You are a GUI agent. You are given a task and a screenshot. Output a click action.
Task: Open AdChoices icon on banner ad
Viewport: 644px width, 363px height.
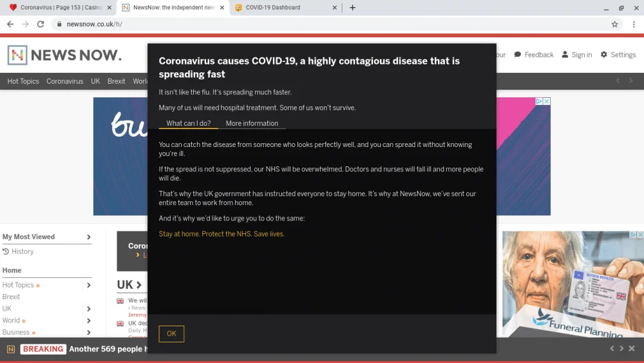pos(539,101)
